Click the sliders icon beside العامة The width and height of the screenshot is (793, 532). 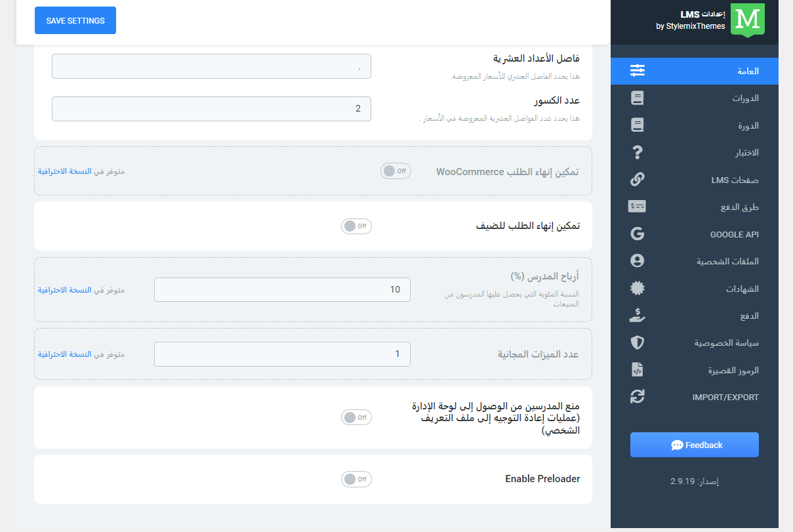(x=637, y=71)
